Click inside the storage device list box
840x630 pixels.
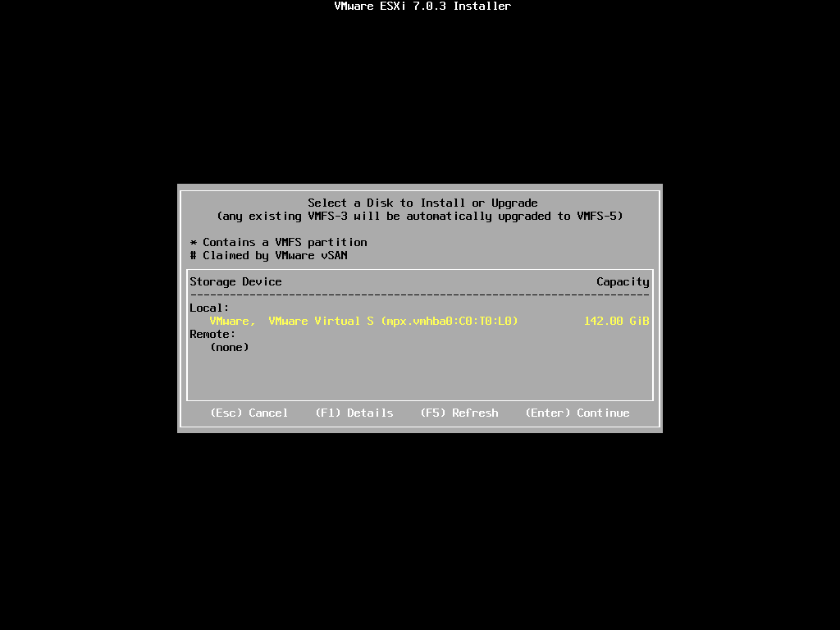coord(418,373)
